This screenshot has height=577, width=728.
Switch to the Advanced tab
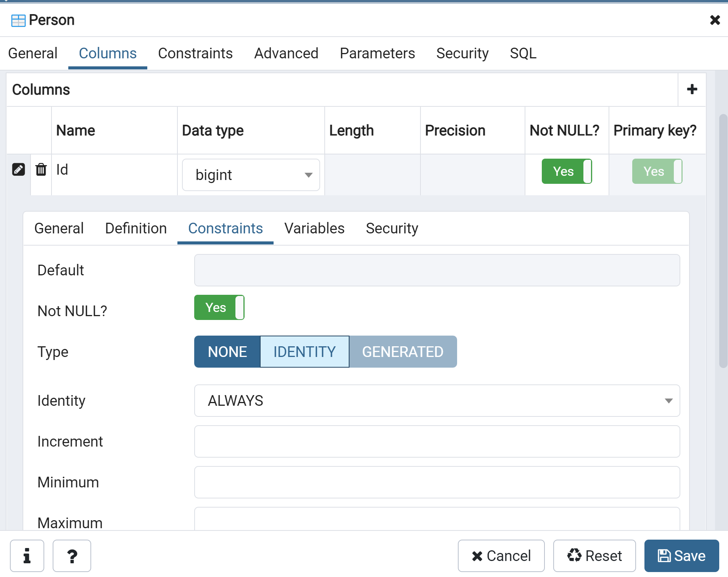point(286,53)
